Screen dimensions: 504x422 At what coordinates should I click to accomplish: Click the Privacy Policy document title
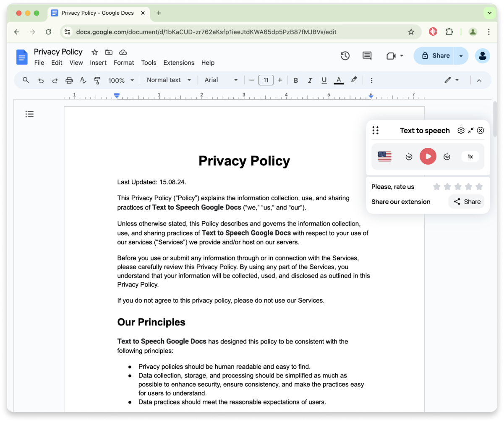coord(58,52)
